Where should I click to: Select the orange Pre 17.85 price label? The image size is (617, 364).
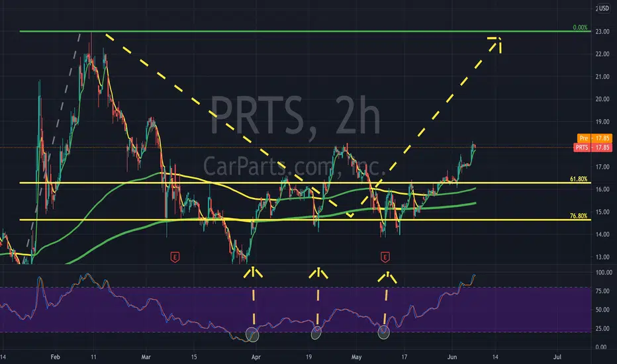click(x=594, y=138)
